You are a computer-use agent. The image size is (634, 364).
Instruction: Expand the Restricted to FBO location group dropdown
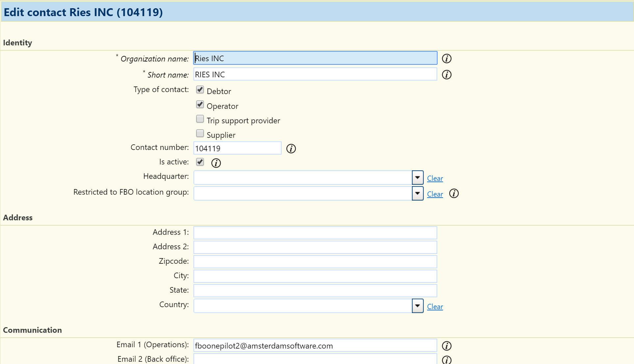[417, 193]
